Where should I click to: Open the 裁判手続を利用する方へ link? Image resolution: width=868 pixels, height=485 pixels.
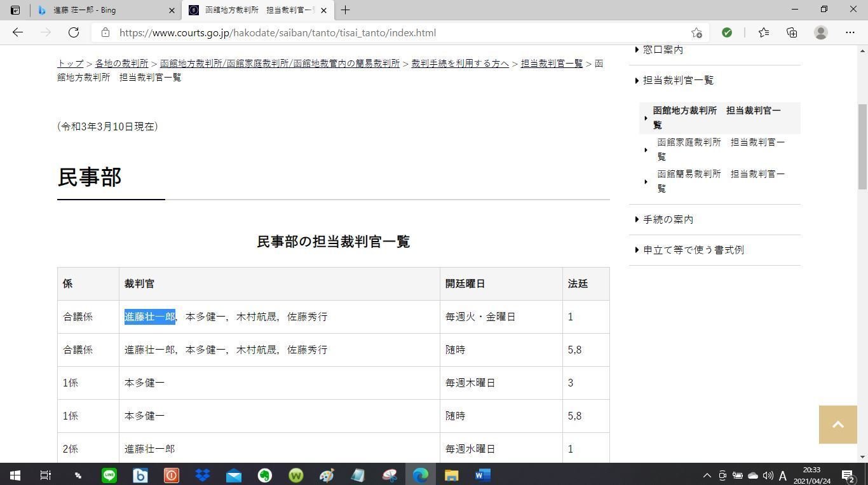point(459,63)
